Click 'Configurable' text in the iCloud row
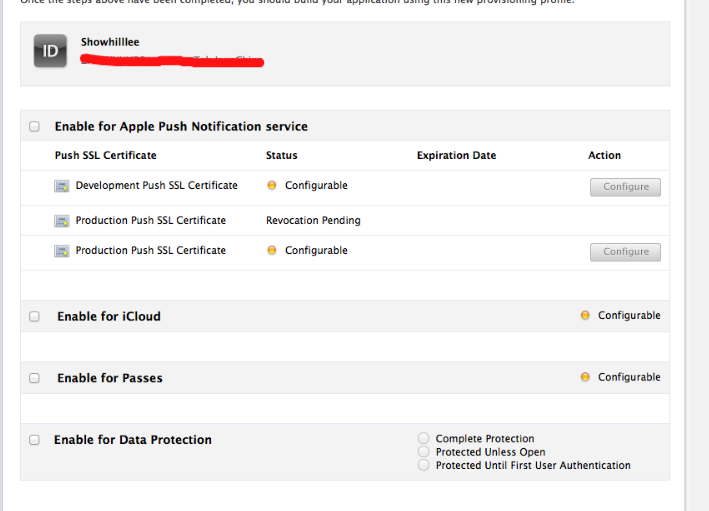 click(629, 315)
